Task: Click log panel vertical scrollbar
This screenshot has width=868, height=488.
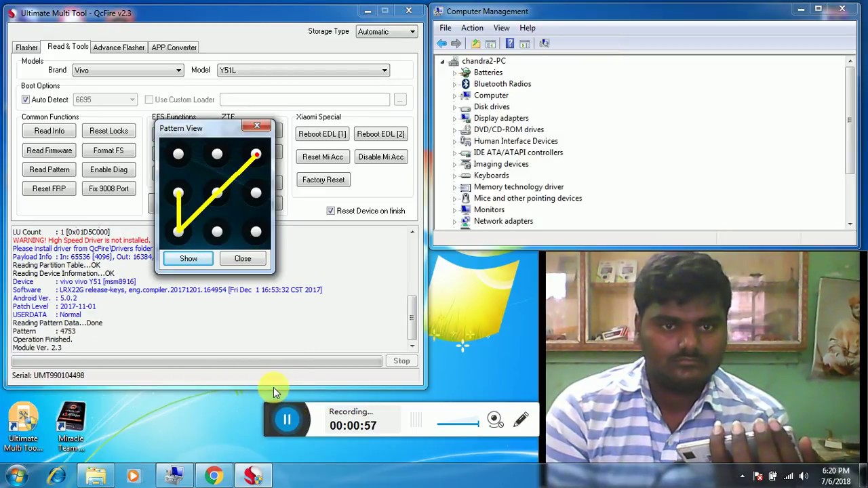Action: pos(412,289)
